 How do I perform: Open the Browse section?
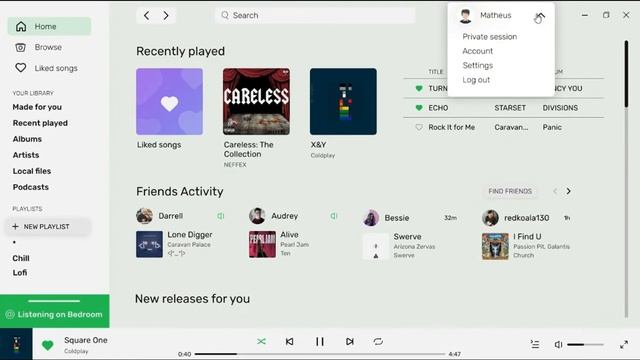coord(48,47)
